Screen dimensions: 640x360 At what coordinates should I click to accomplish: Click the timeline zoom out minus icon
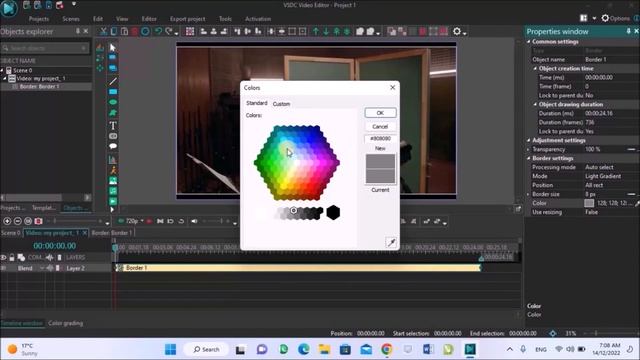(x=18, y=221)
